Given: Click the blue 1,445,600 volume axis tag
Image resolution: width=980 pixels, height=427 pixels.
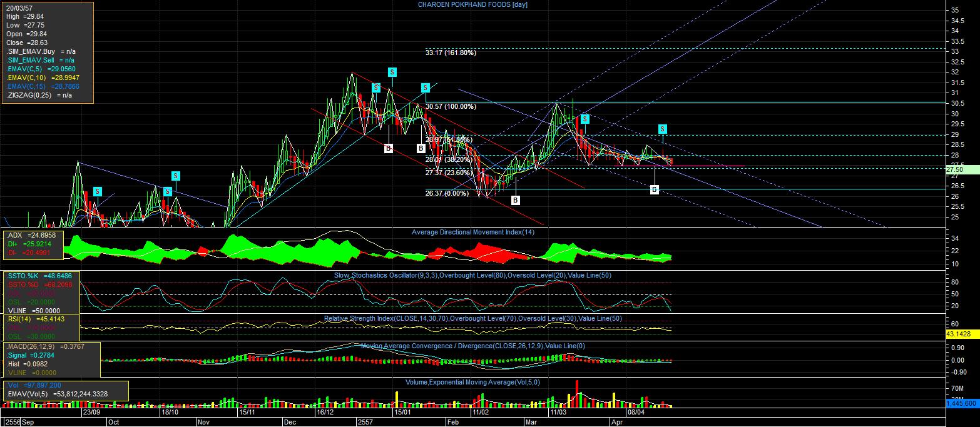Looking at the screenshot, I should click(961, 404).
